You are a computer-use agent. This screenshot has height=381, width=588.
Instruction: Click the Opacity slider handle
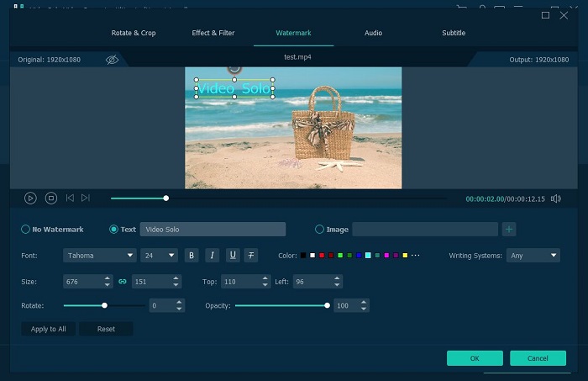pos(327,305)
